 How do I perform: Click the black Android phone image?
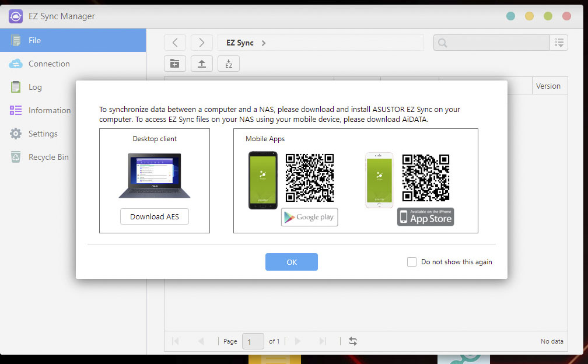pyautogui.click(x=263, y=180)
